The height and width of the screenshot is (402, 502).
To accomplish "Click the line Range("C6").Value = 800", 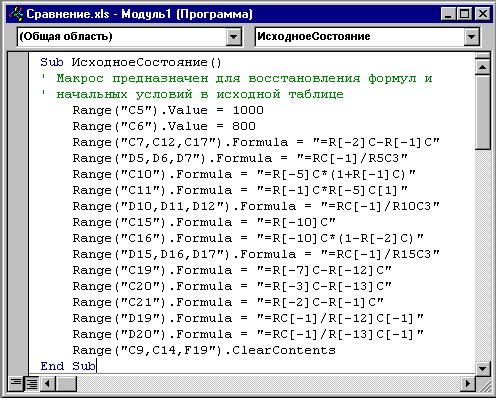I will (x=164, y=126).
